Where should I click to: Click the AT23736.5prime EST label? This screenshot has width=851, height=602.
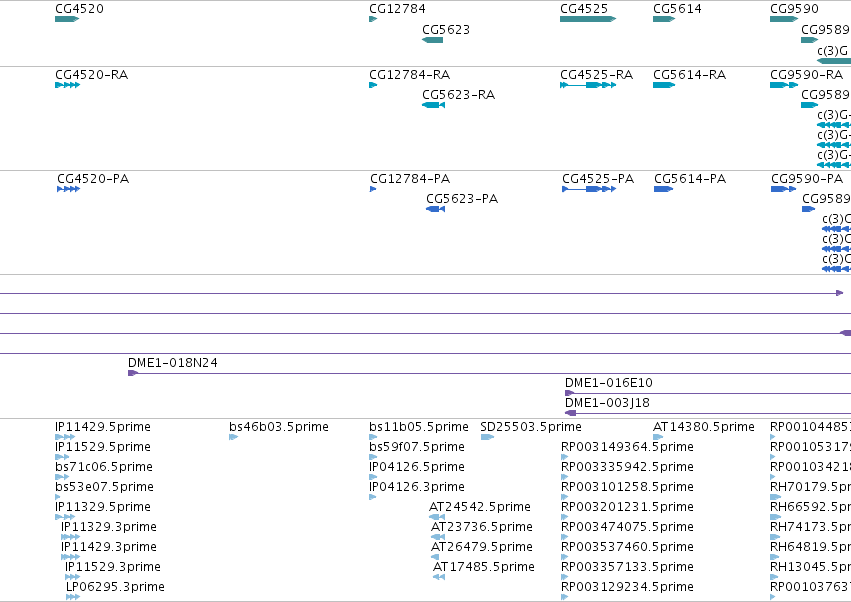tap(482, 527)
